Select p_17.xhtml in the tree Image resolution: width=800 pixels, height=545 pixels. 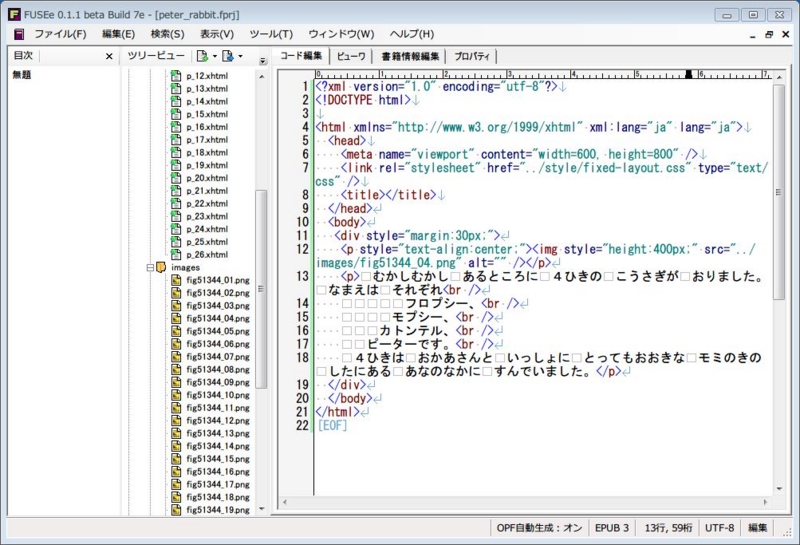[x=207, y=139]
